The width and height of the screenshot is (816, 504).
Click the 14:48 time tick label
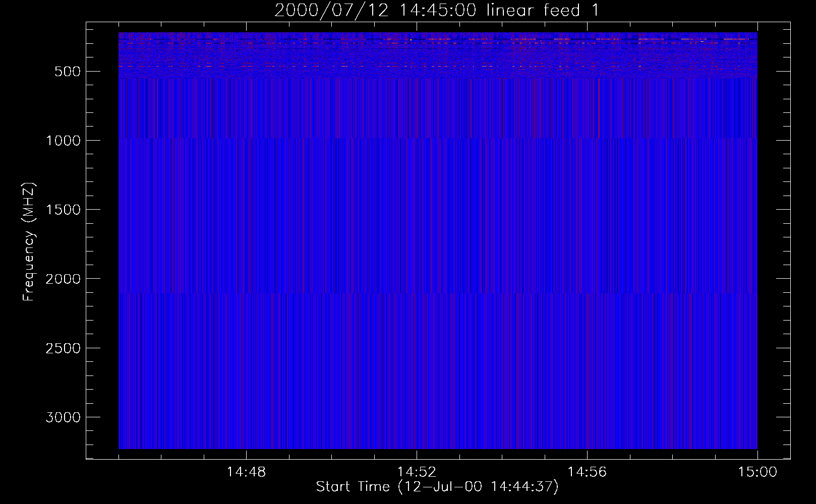point(246,472)
